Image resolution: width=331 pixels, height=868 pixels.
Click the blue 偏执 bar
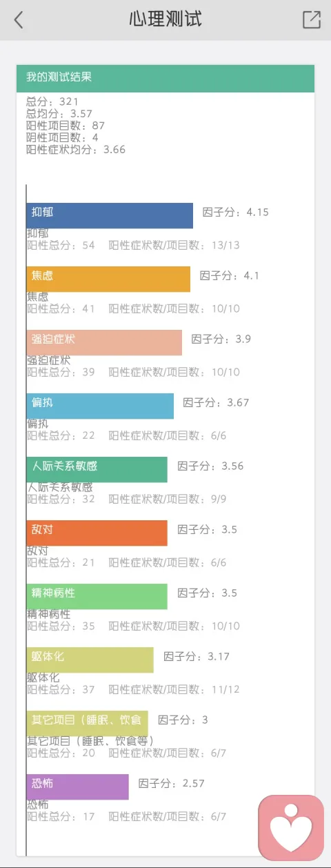coord(100,406)
